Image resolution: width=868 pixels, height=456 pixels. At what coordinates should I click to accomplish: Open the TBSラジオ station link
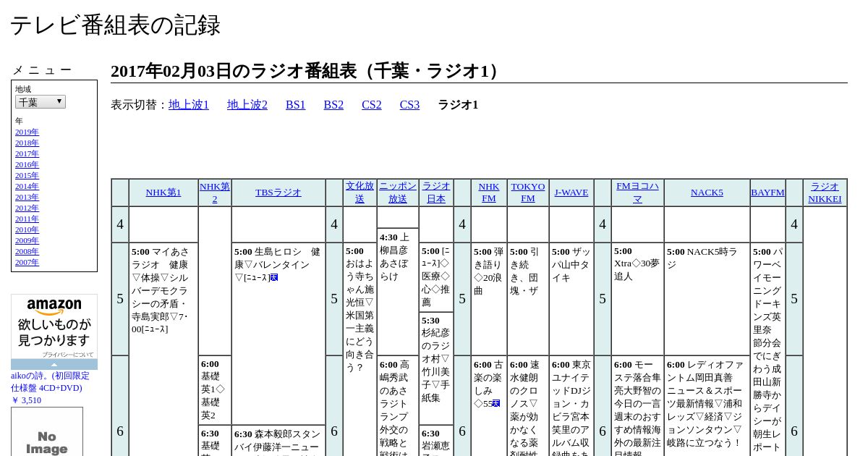point(278,193)
